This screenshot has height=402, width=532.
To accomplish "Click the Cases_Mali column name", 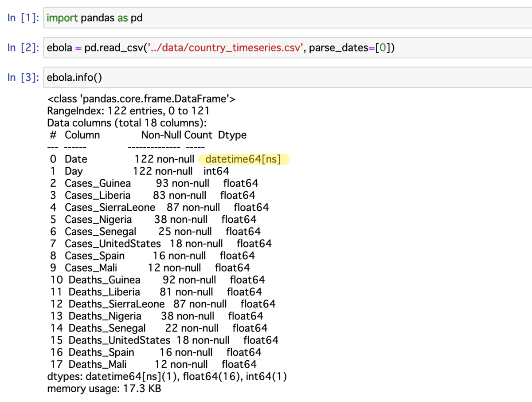I will tap(91, 268).
